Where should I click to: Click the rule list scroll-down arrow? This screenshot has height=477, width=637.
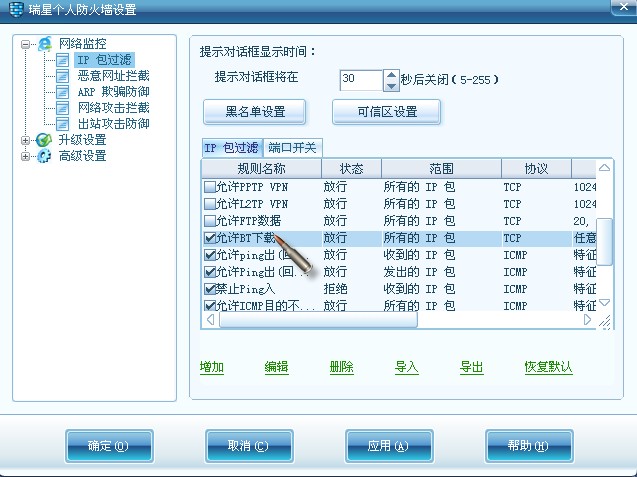604,303
